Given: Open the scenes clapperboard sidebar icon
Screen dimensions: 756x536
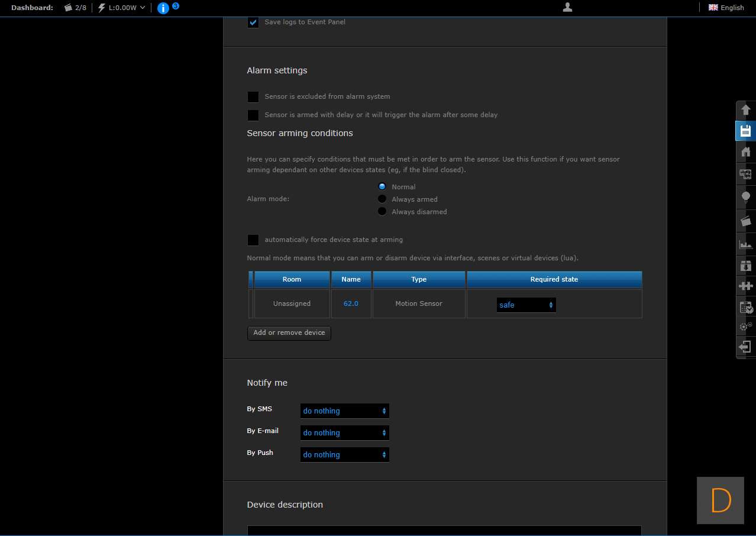Looking at the screenshot, I should point(745,221).
